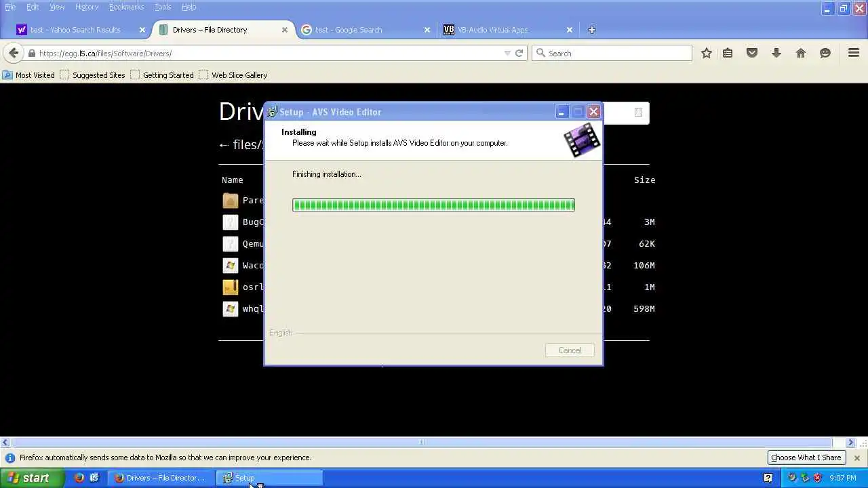Launch Firefox from quick launch icon
Image resolution: width=868 pixels, height=488 pixels.
click(79, 478)
